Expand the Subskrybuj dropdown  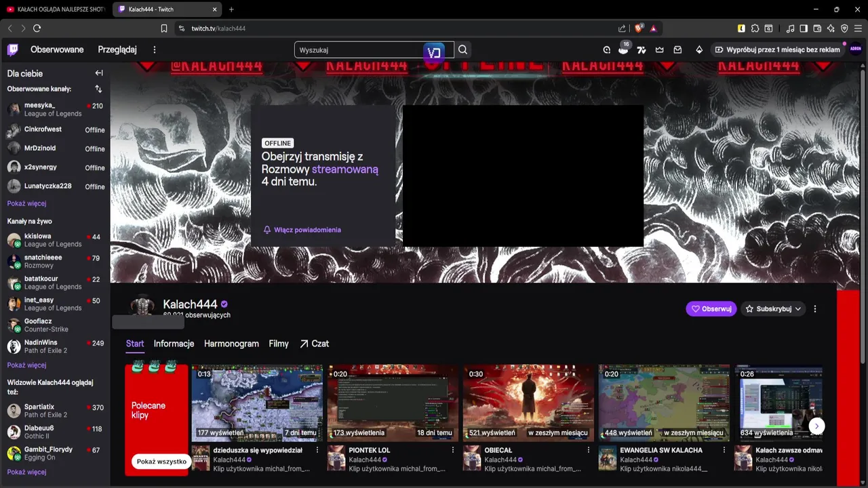773,309
